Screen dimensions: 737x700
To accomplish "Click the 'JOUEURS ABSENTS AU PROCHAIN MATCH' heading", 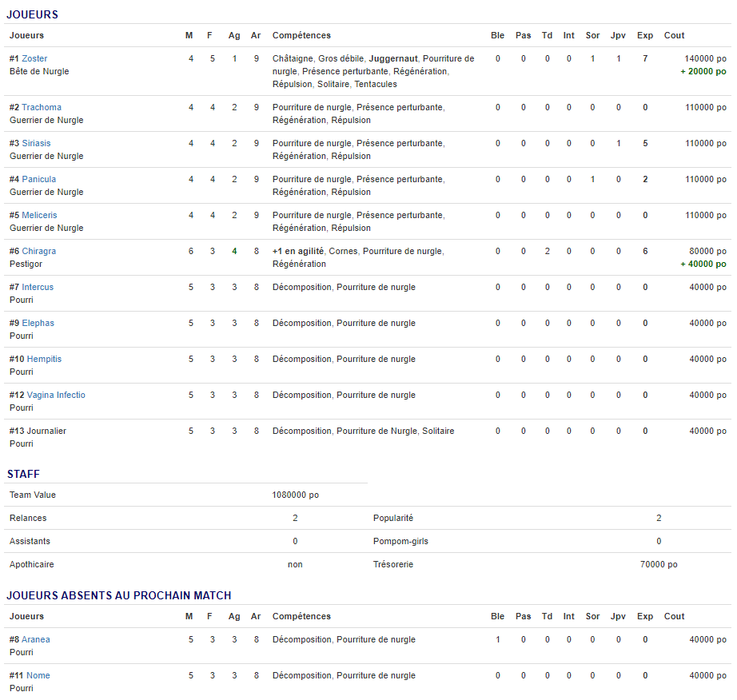I will tap(119, 595).
